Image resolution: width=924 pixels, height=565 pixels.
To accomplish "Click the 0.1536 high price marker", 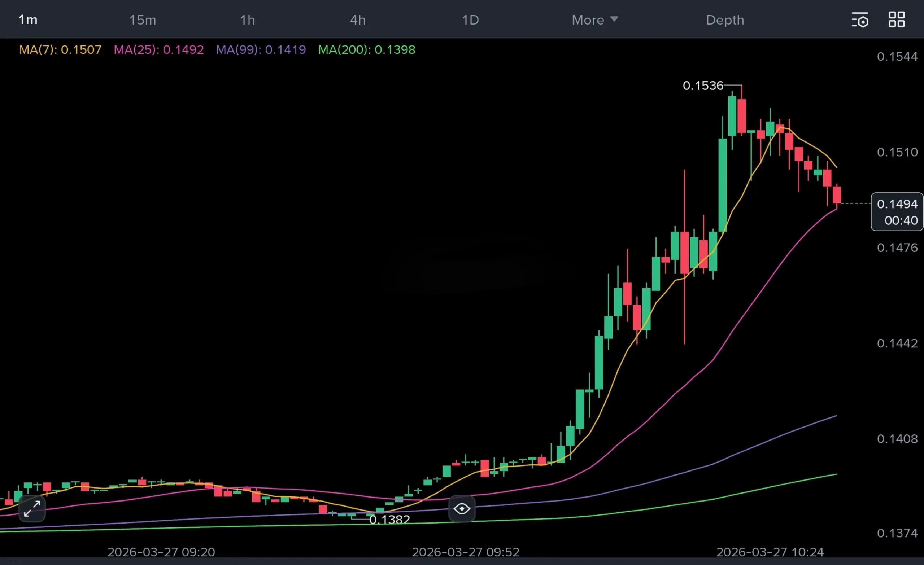I will click(x=703, y=86).
